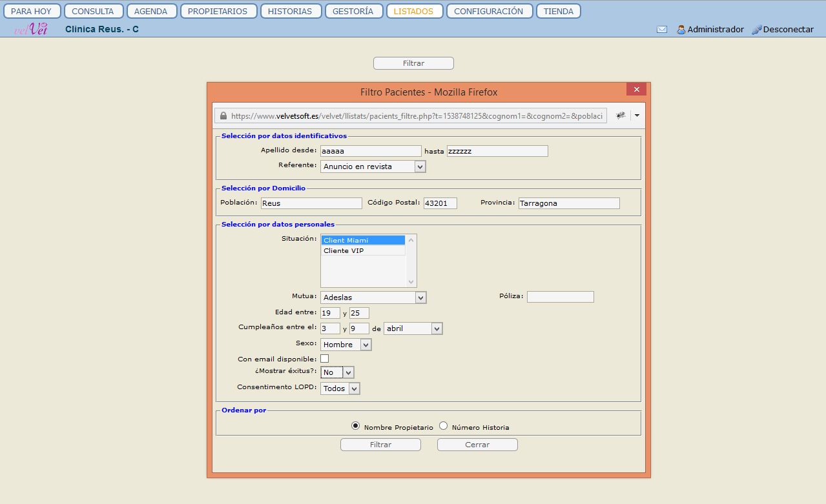Viewport: 826px width, 504px height.
Task: Click the extension icon beside the URL
Action: tap(621, 116)
